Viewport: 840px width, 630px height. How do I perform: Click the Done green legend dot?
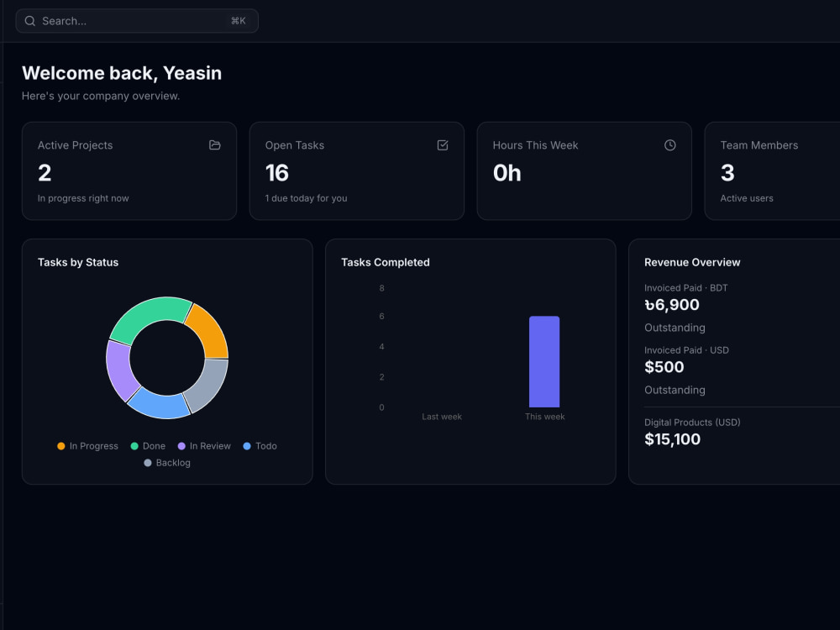point(134,446)
